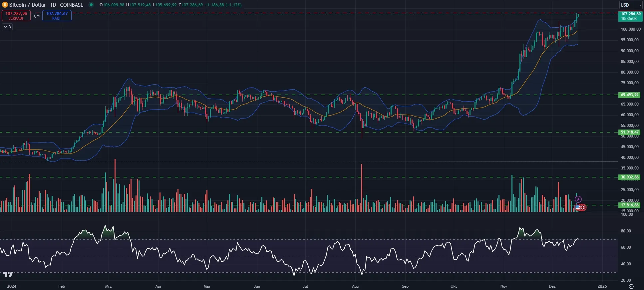Click the 80.000,00 price scale label

(x=630, y=72)
